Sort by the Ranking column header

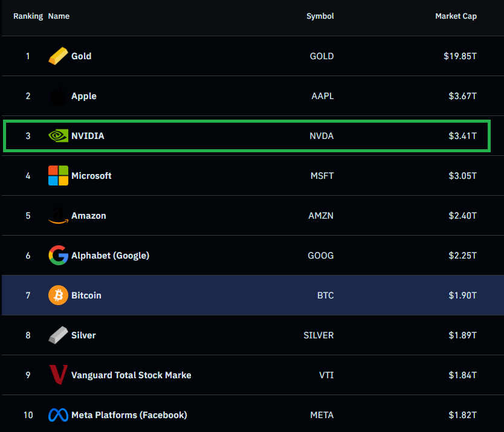(x=28, y=16)
